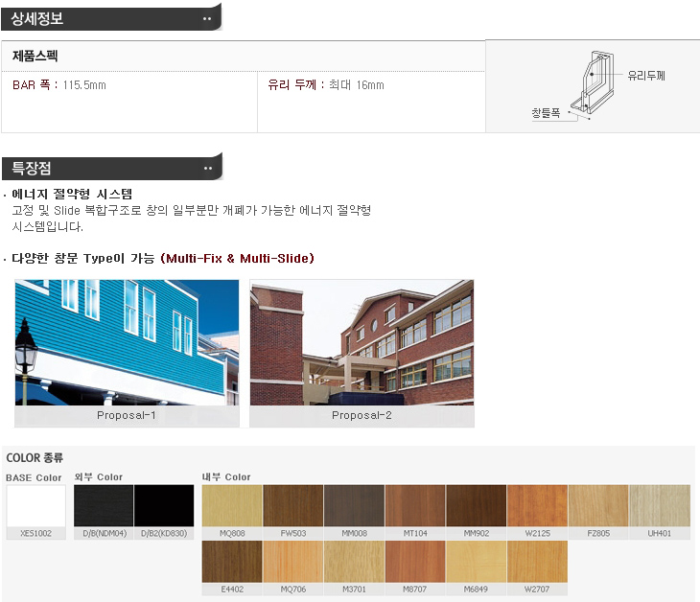The width and height of the screenshot is (700, 602).
Task: Click the 유리두께 label in diagram
Action: [x=646, y=76]
